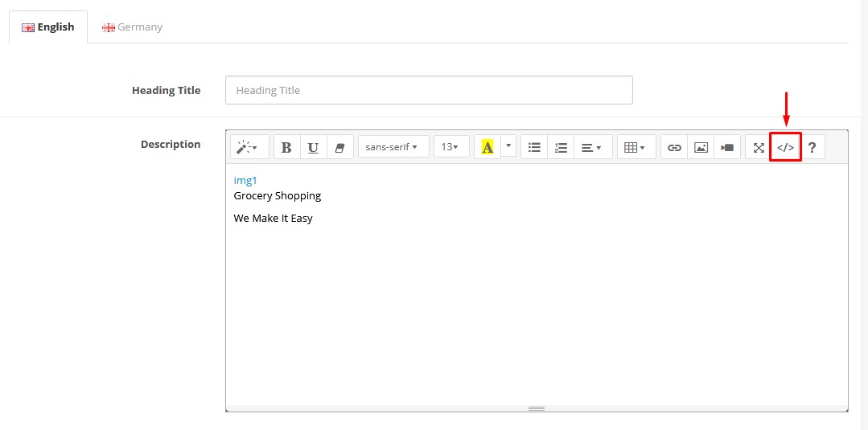This screenshot has width=868, height=430.
Task: Expand the magic wand style dropdown
Action: coord(249,147)
